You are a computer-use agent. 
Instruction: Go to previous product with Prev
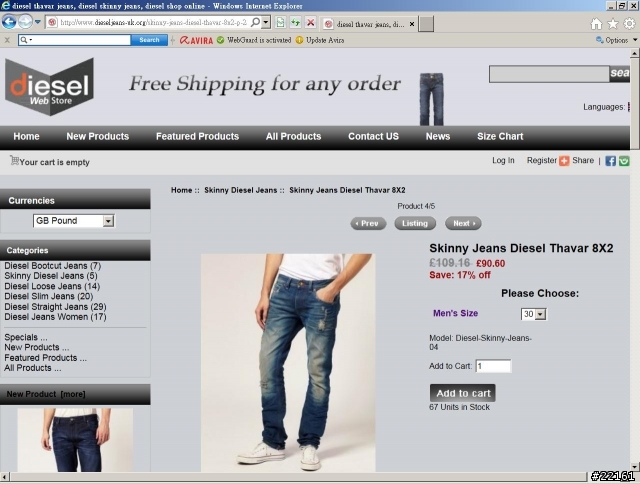[x=368, y=223]
